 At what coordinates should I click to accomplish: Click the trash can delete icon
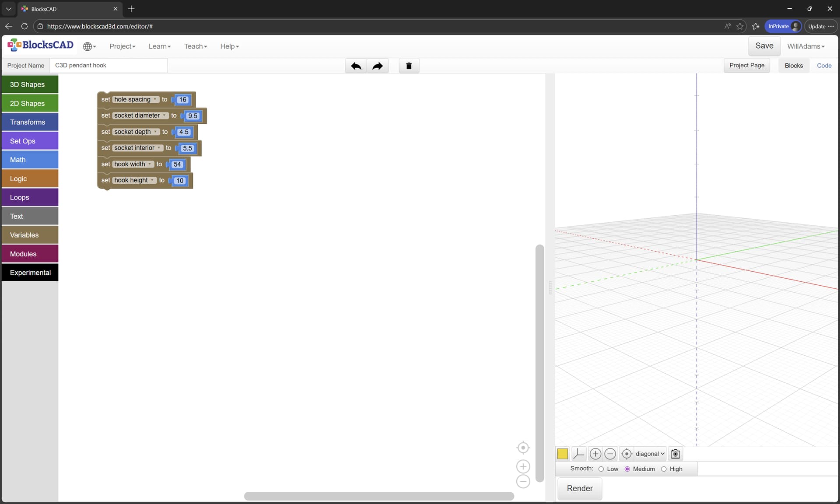point(409,66)
